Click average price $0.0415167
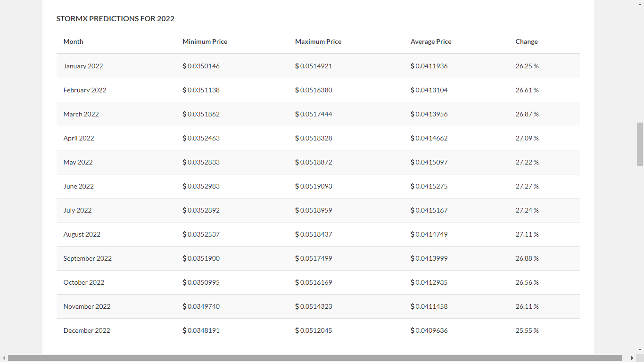Screen dimensions: 644x362 coord(429,210)
